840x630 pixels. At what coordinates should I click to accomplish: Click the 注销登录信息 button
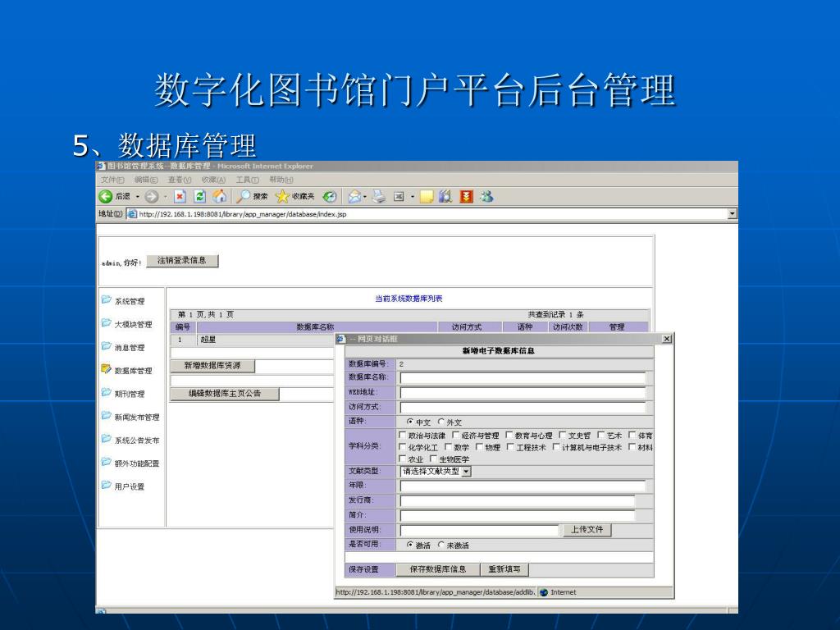click(x=182, y=260)
